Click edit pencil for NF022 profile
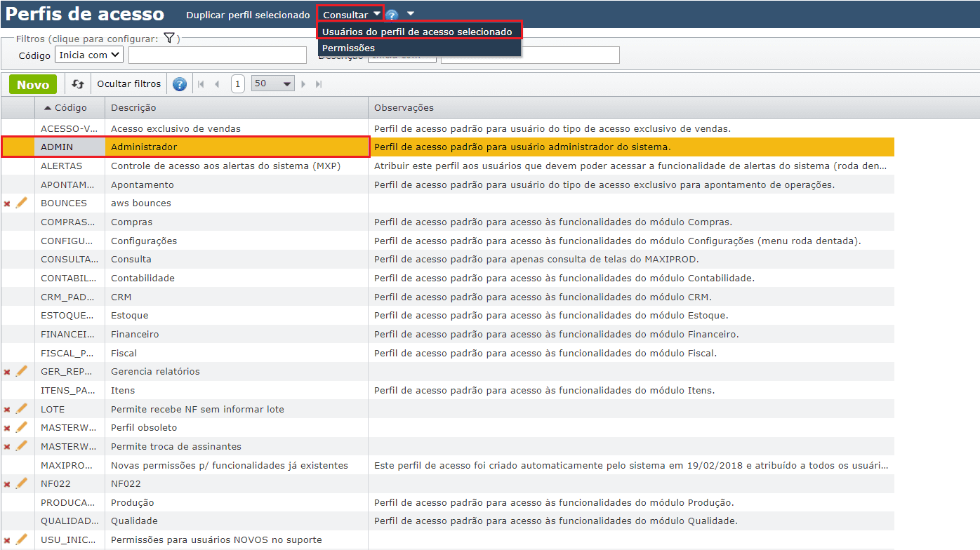Viewport: 980px width, 550px height. (21, 483)
